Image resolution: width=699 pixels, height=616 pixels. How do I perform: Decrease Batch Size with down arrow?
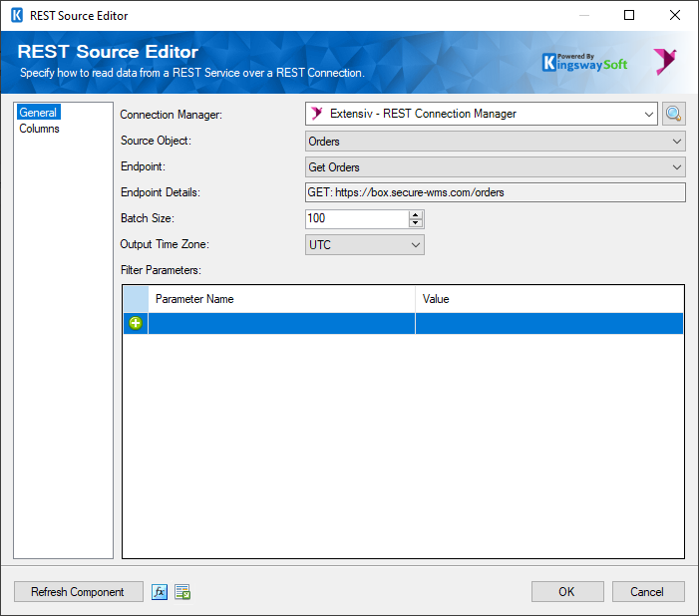(416, 223)
